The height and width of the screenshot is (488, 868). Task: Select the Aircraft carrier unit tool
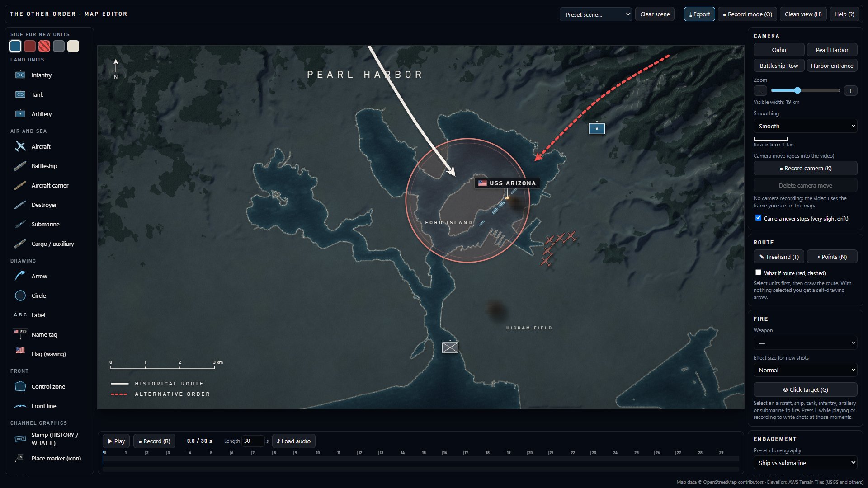(x=49, y=185)
